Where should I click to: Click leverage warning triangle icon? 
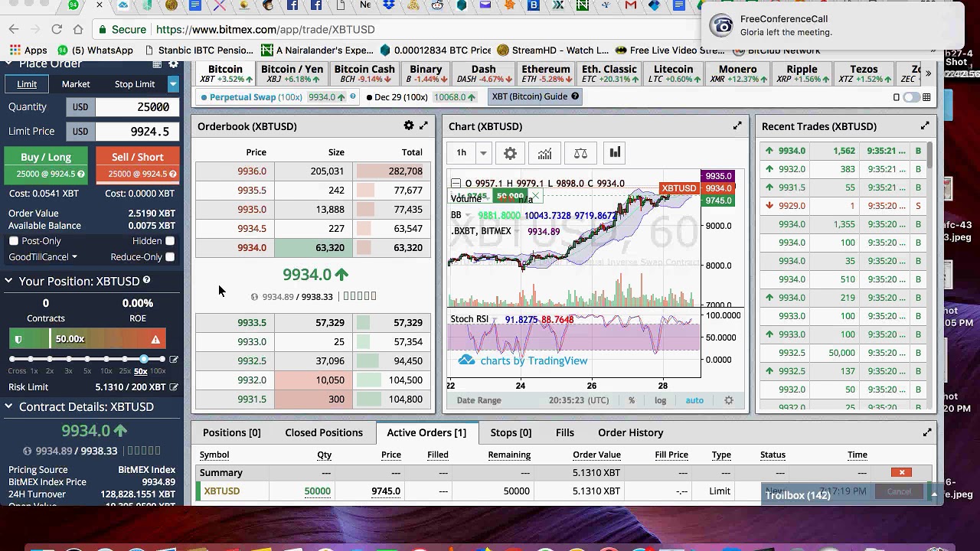(x=155, y=339)
